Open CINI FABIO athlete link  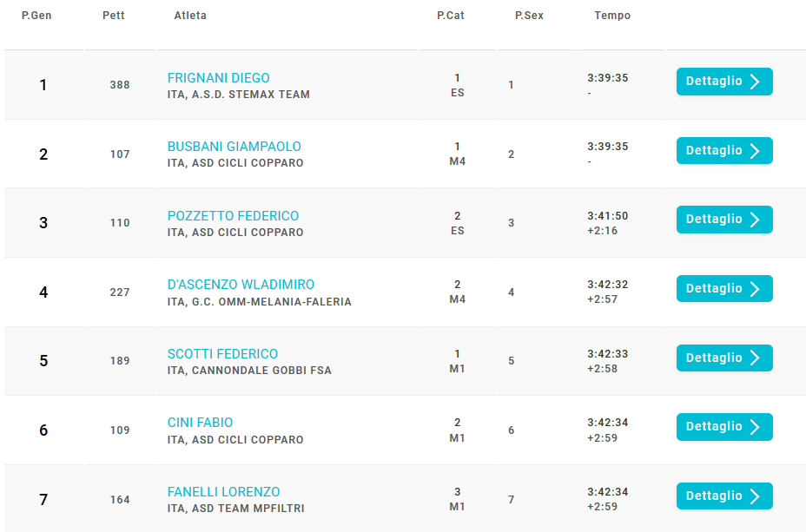200,423
